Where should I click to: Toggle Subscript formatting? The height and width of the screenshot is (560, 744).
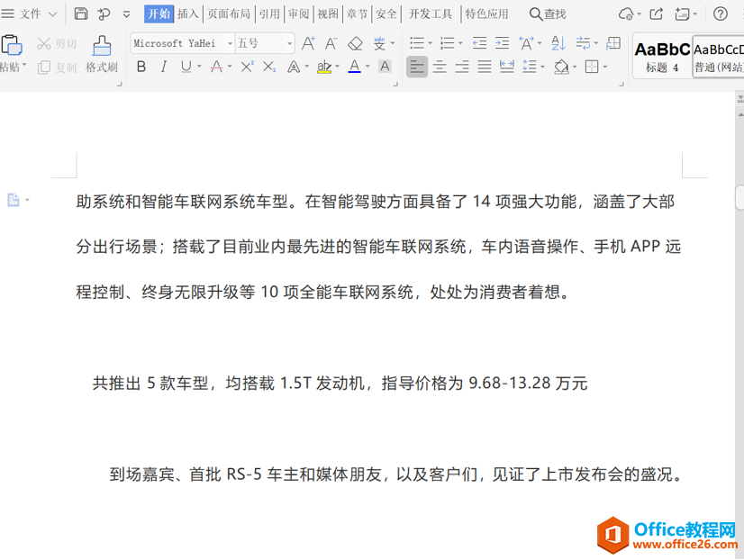[269, 67]
